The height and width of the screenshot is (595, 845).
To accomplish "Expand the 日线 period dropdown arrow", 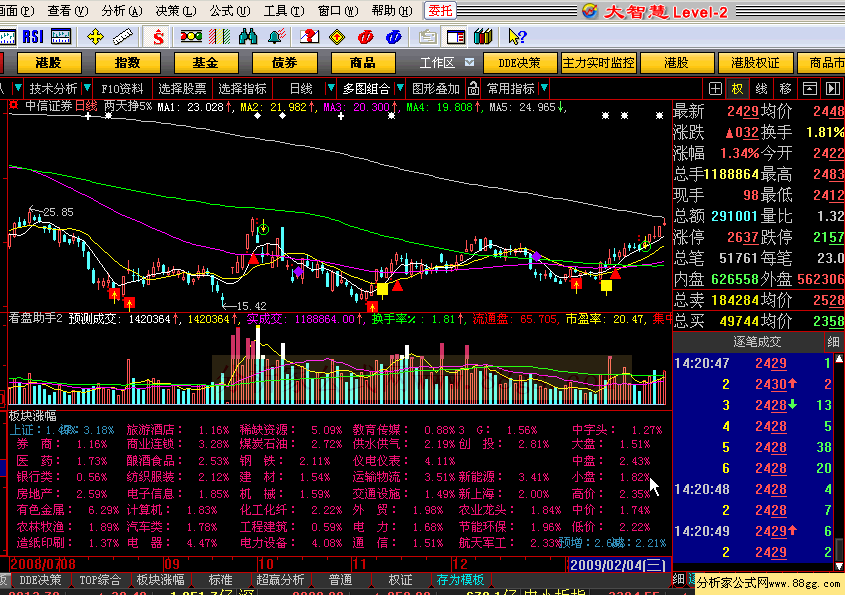I will click(331, 88).
